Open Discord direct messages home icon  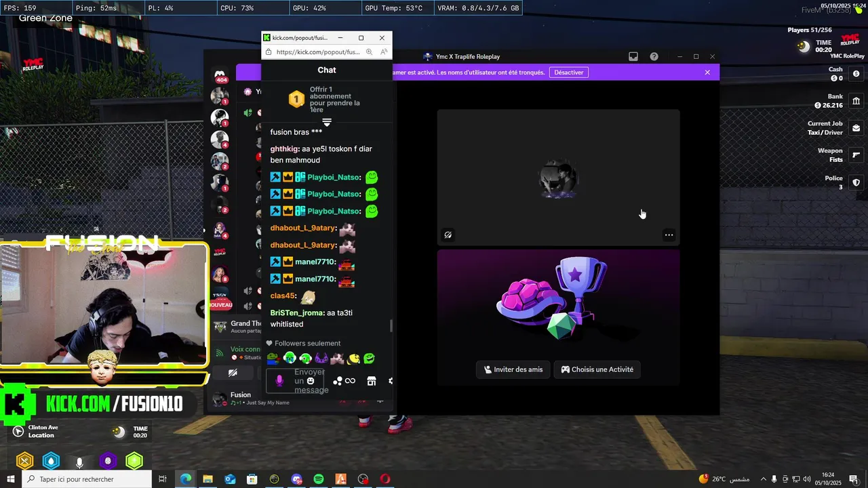(220, 74)
